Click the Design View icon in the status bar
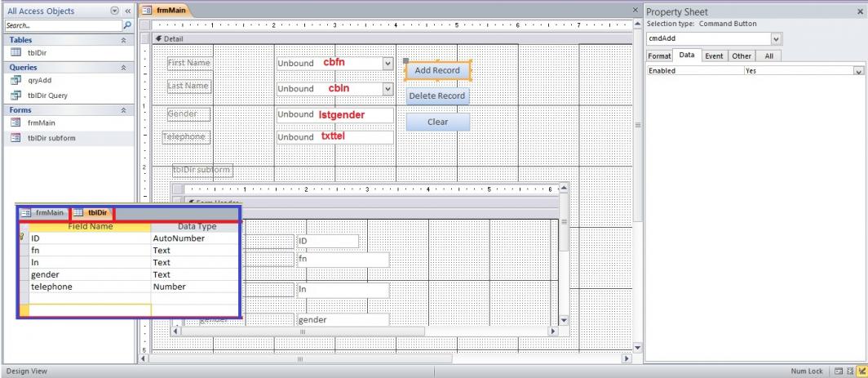 (x=861, y=371)
